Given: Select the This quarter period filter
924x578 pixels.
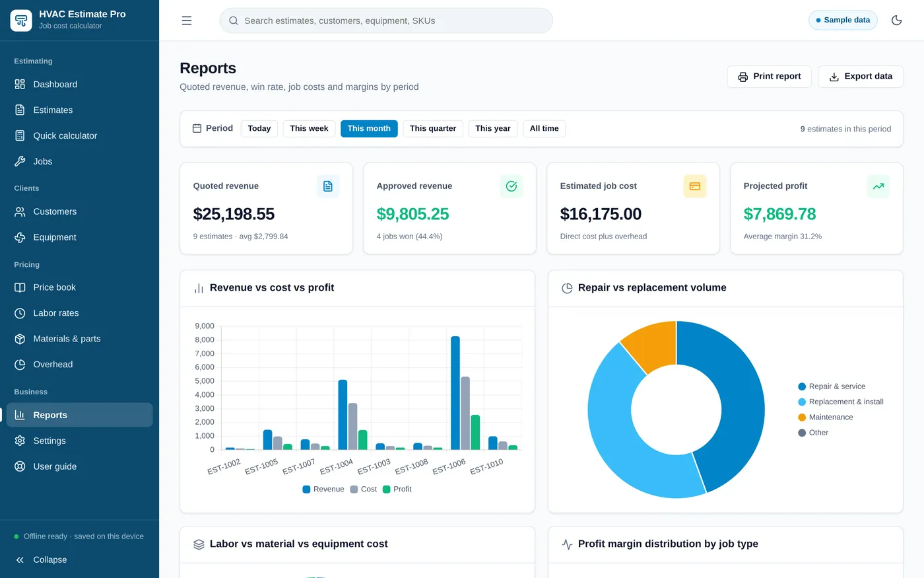Looking at the screenshot, I should [x=433, y=129].
